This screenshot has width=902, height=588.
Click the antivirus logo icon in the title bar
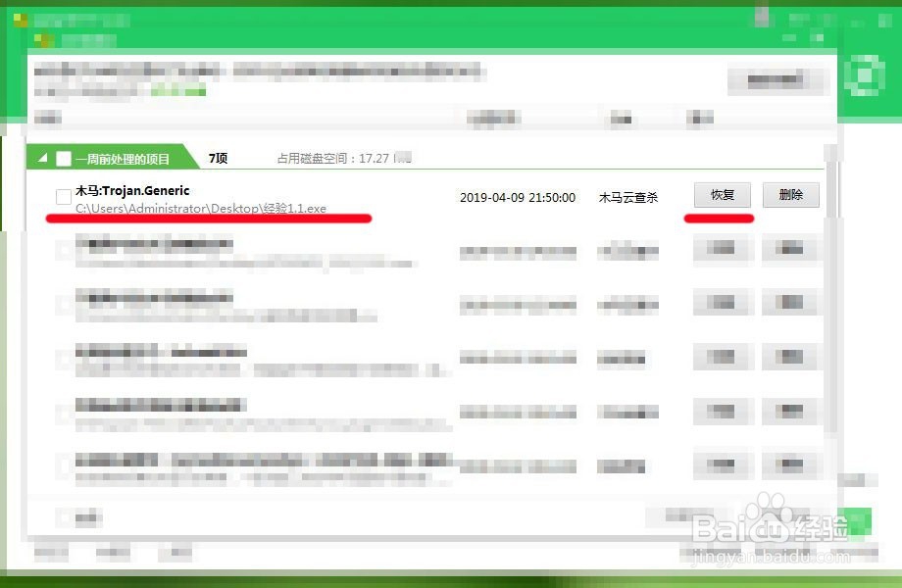pyautogui.click(x=22, y=17)
